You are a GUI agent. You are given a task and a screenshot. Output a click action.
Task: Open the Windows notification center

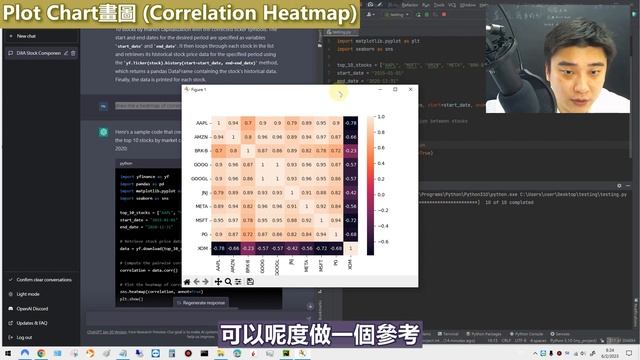629,353
